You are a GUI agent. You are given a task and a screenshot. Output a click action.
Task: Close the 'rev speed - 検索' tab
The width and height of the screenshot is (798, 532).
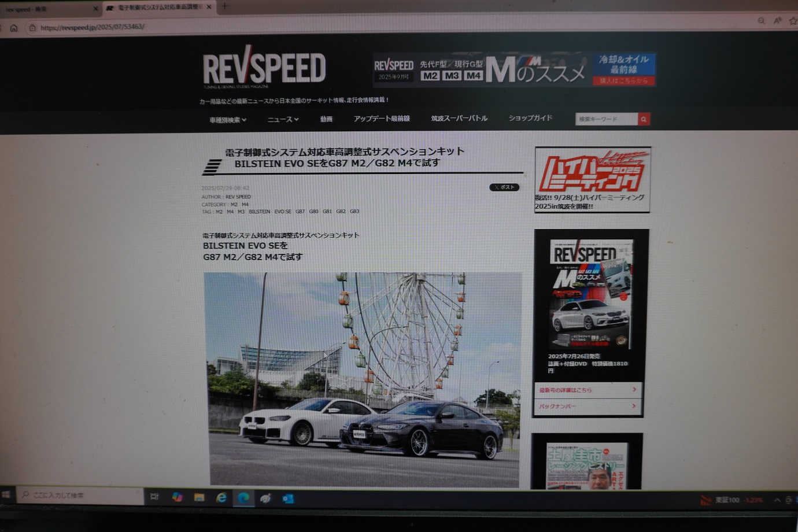click(x=95, y=9)
